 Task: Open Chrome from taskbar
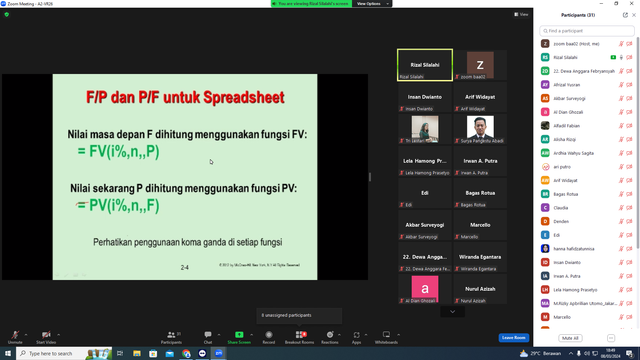(186, 353)
